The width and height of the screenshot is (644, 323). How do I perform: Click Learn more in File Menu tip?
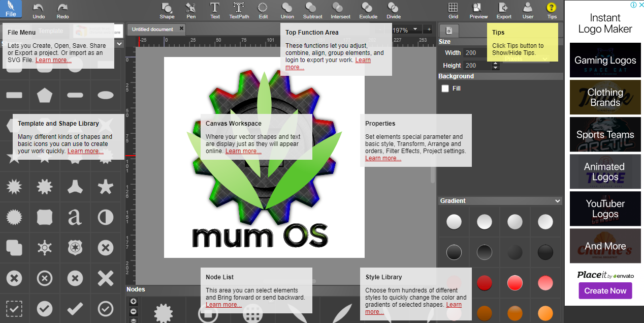[x=53, y=60]
